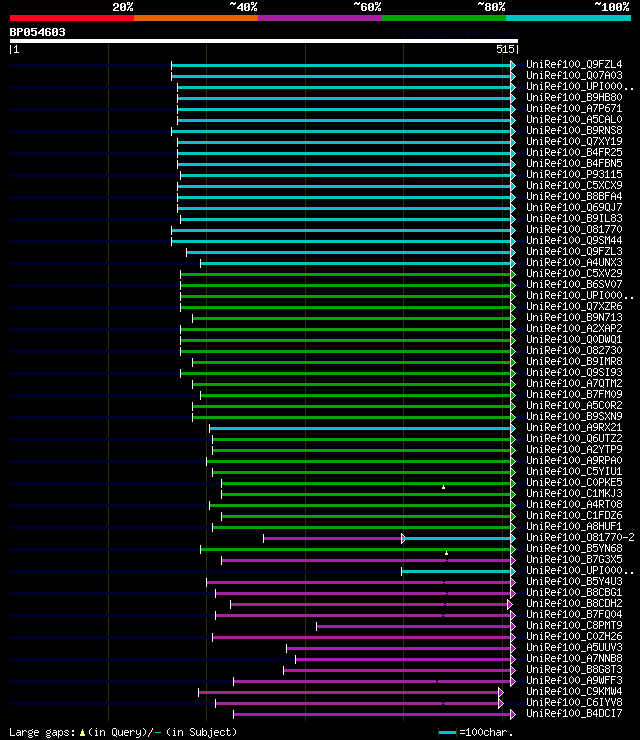Click the UniRef100_B5YN68 label

tap(574, 549)
